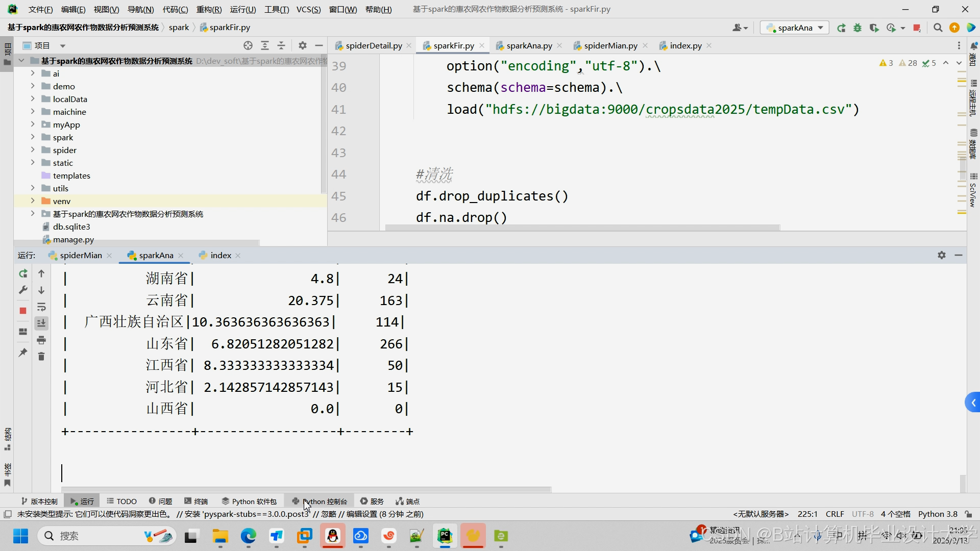Viewport: 980px width, 551px height.
Task: Toggle soft-wrap in the run console
Action: (x=41, y=307)
